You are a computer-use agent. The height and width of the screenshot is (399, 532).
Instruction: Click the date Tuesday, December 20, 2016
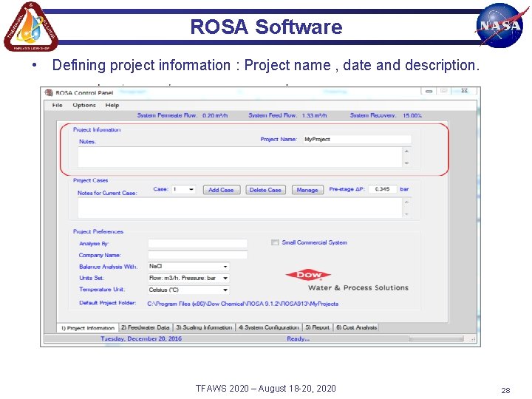(x=141, y=338)
